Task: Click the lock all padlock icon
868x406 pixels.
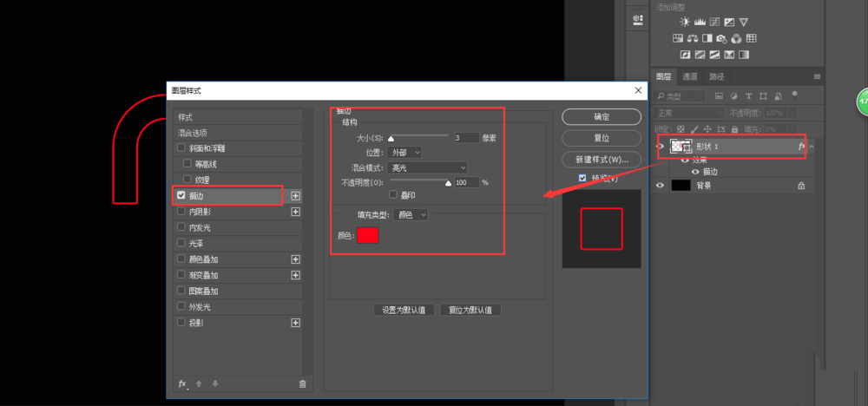Action: click(734, 128)
